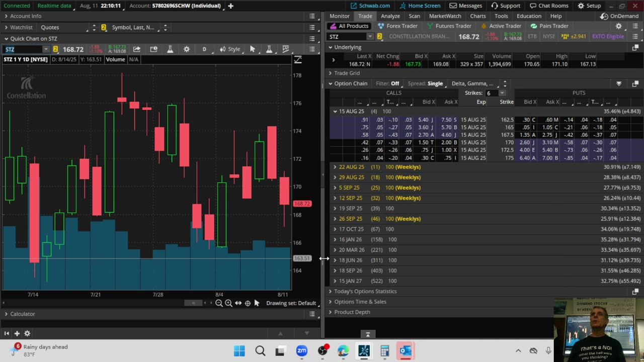This screenshot has height=362, width=644.
Task: Open the Quick Chart studies flask icon
Action: (x=170, y=49)
